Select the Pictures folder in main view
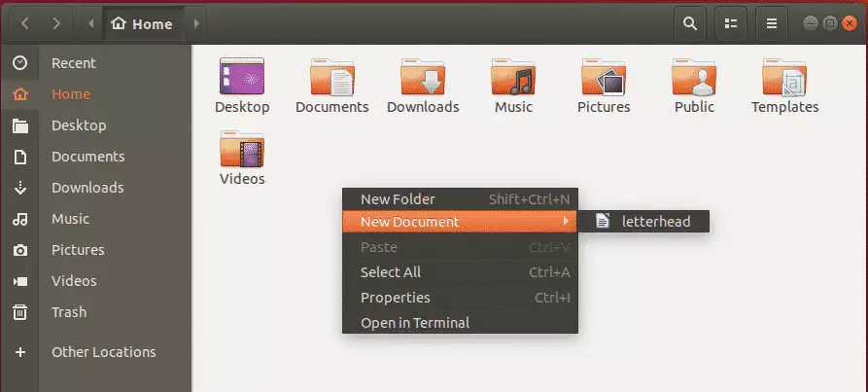868x392 pixels. (x=604, y=86)
